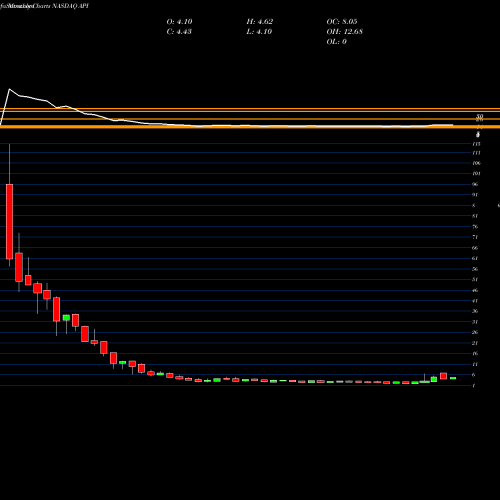Click the 96 price axis label
The image size is (500, 500).
pos(475,184)
